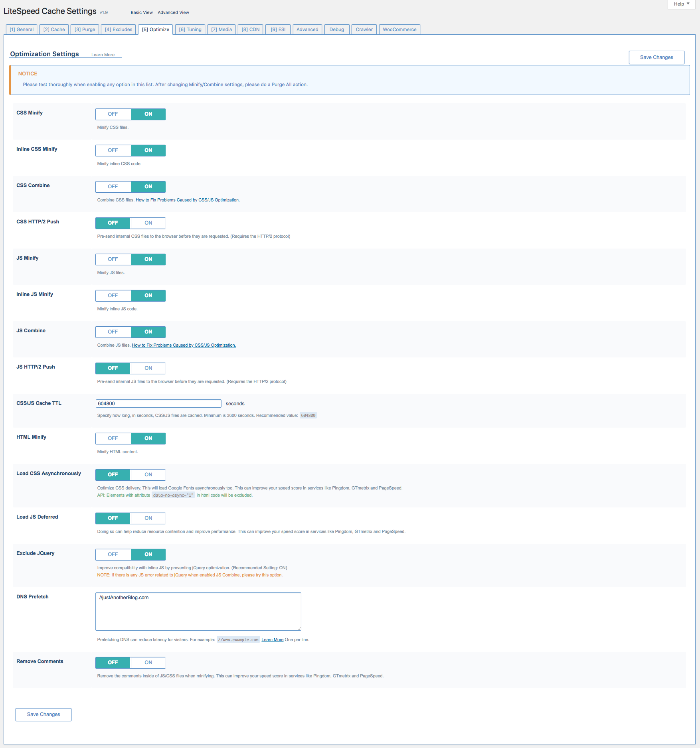Open the [6] Tuning tab
The width and height of the screenshot is (700, 748).
coord(190,30)
